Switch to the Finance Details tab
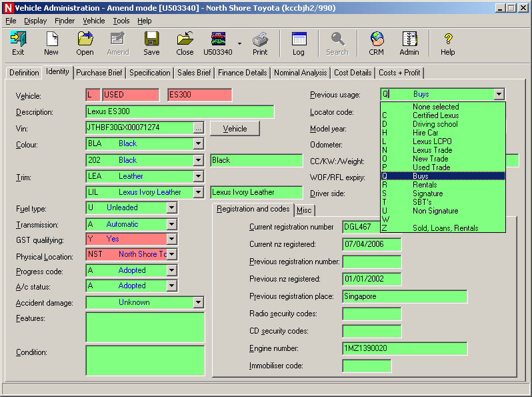 pos(242,73)
